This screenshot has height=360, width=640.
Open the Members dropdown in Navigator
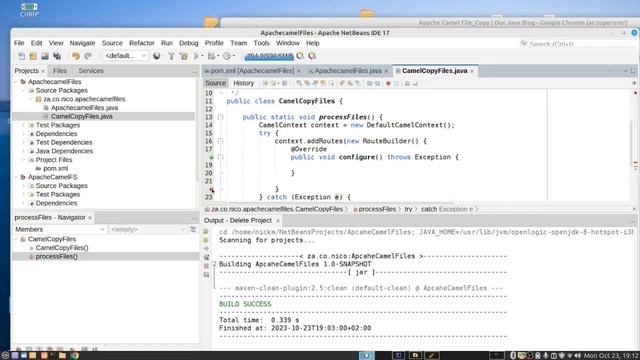click(x=60, y=229)
